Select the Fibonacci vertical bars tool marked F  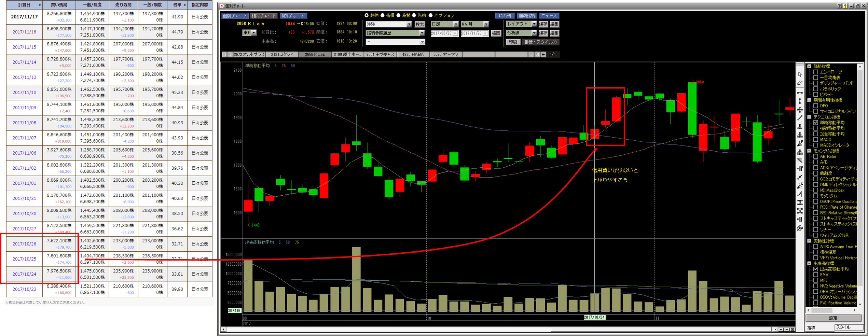(800, 169)
